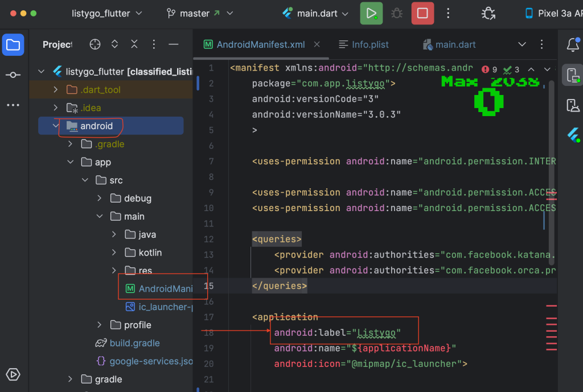Viewport: 583px width, 392px height.
Task: Open google-services.json in project tree
Action: click(x=145, y=361)
